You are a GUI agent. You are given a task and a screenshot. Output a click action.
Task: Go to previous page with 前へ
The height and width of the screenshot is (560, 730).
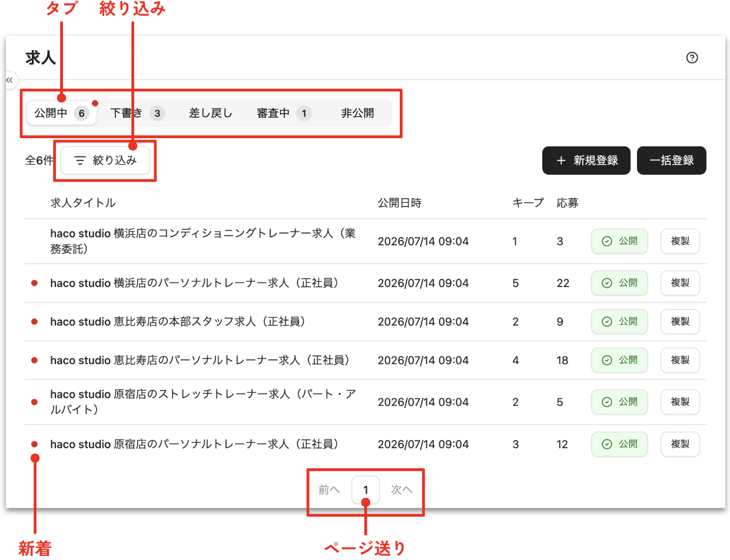point(330,489)
